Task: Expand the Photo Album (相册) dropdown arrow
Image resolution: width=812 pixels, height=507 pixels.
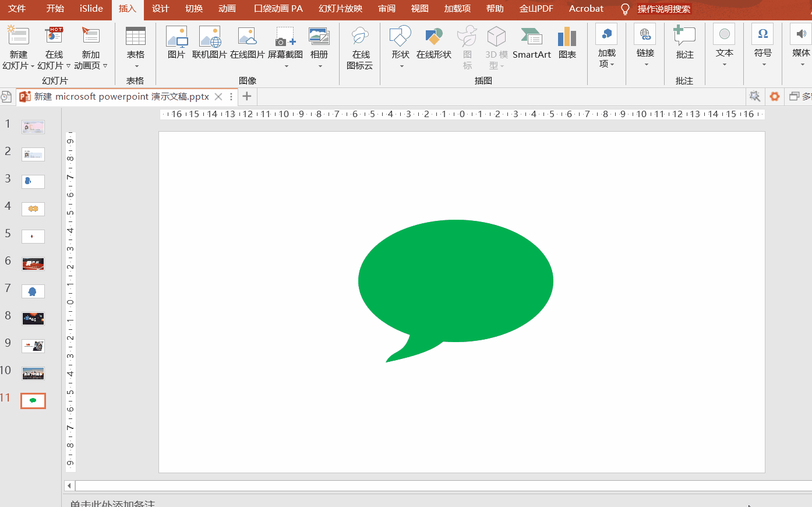Action: (x=320, y=66)
